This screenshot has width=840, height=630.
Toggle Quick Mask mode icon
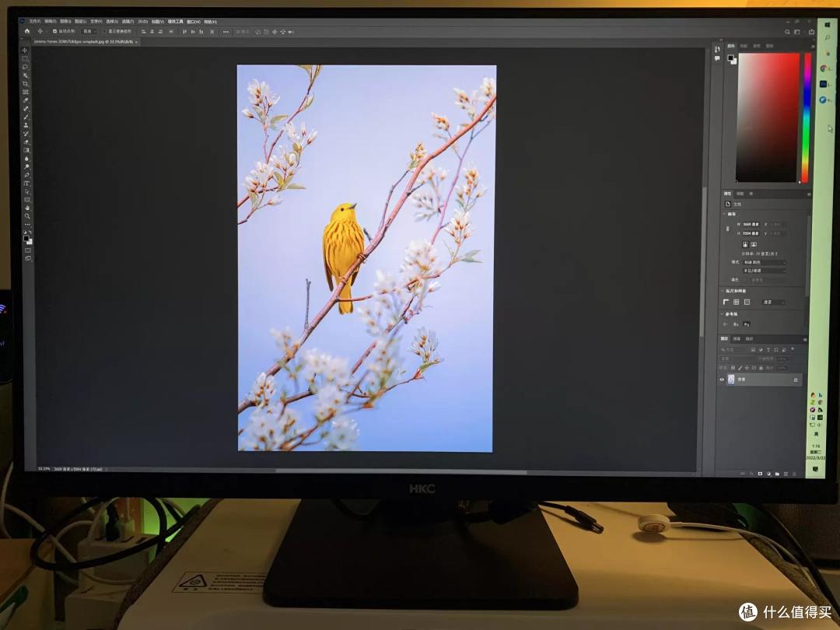pyautogui.click(x=28, y=250)
